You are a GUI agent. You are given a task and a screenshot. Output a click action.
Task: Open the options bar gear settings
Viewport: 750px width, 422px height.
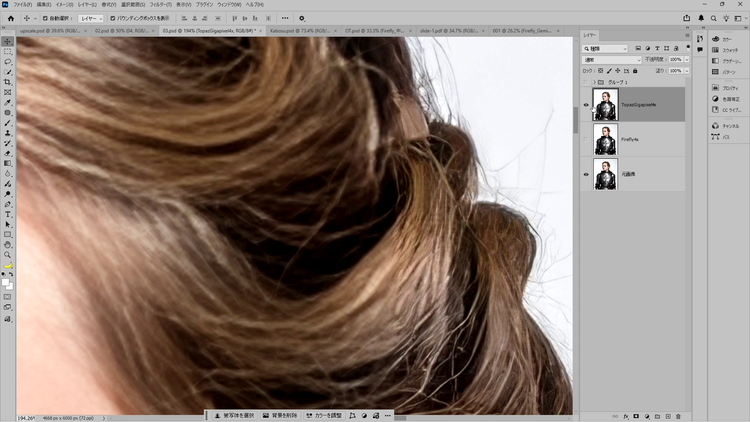coord(302,18)
